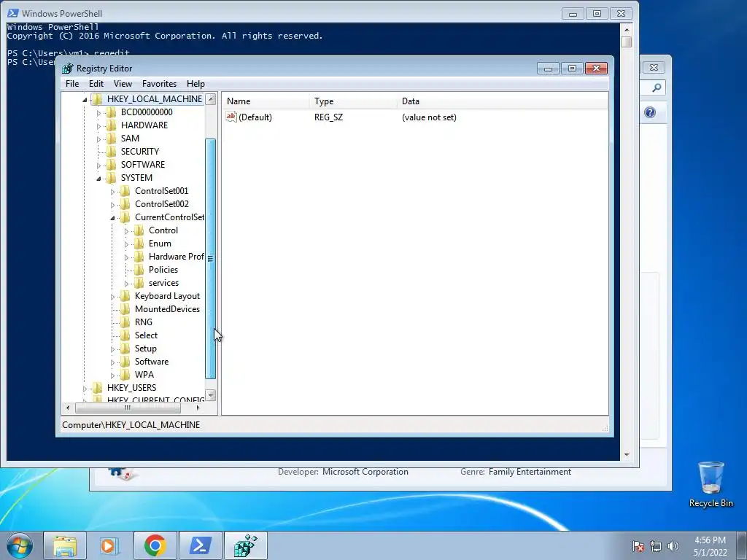Click the tree horizontal scroll right arrow
The width and height of the screenshot is (747, 560).
pos(198,408)
